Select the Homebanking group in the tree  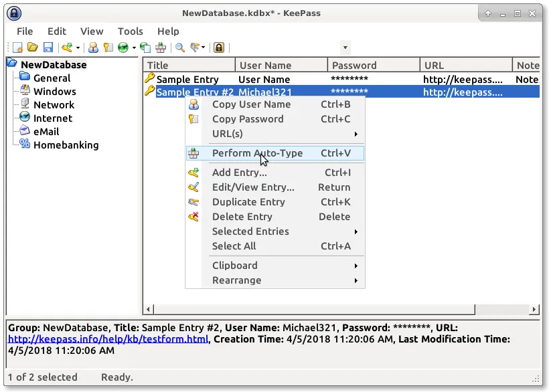click(x=66, y=145)
